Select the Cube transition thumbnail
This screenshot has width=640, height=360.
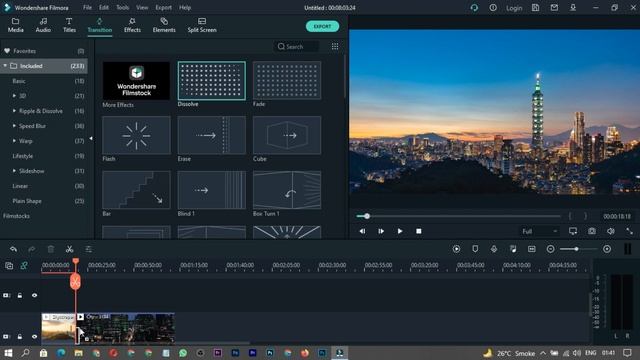click(x=287, y=135)
